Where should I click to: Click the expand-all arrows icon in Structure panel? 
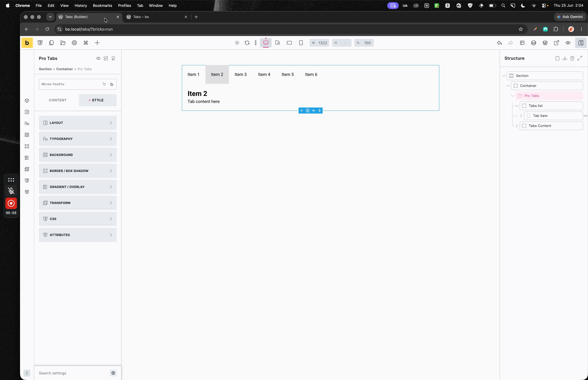pos(580,58)
